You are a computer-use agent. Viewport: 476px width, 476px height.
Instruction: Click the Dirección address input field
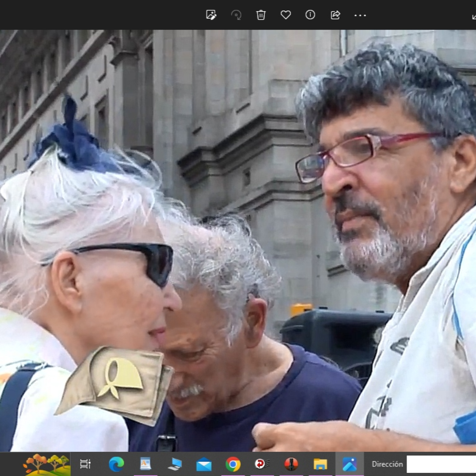(441, 464)
